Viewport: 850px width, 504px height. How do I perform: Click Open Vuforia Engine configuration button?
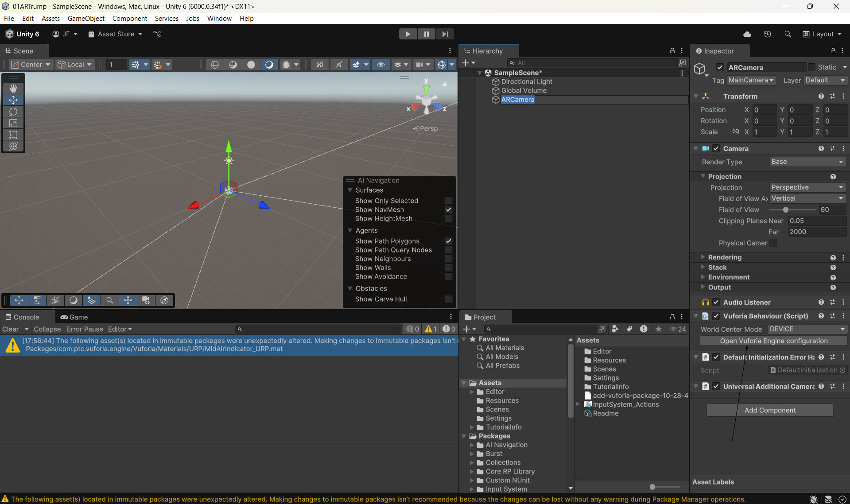pos(773,341)
